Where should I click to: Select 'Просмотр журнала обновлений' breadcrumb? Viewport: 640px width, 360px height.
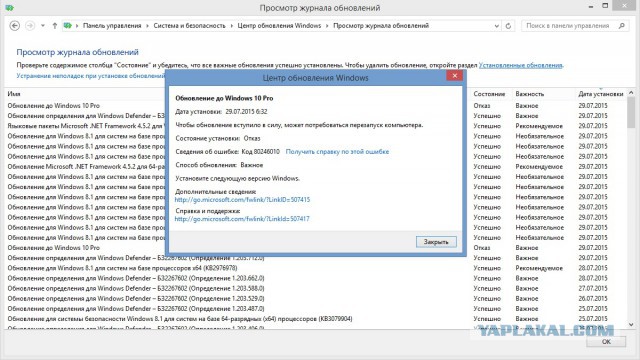[x=381, y=26]
